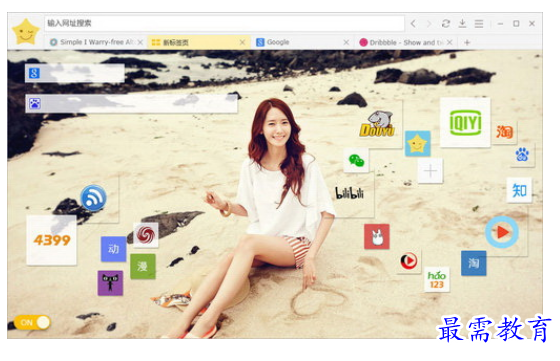Open the Baidu paw shortcut tile

[x=522, y=155]
